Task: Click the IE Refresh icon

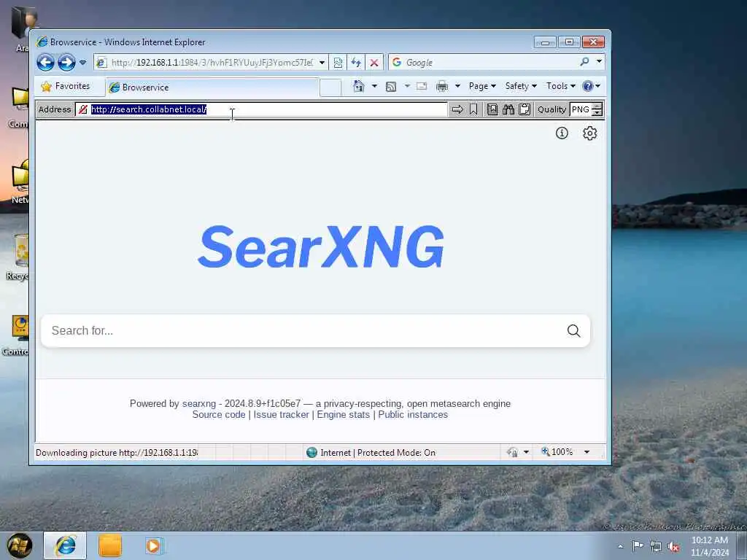Action: [x=356, y=63]
